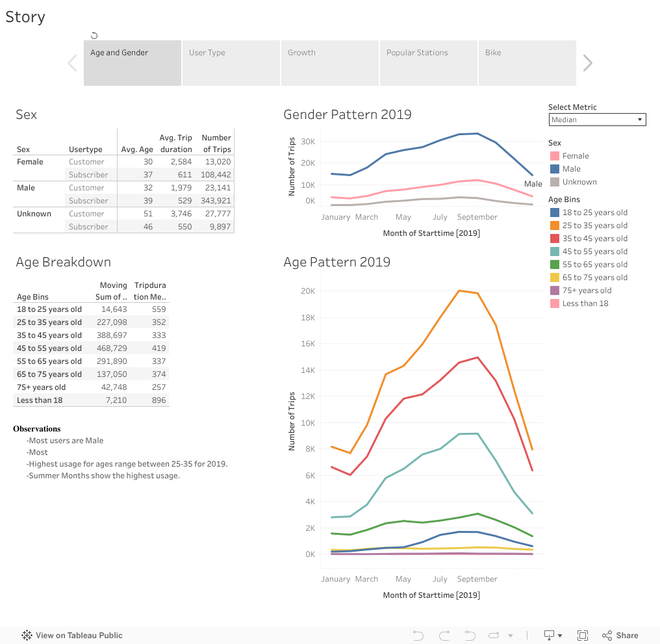The width and height of the screenshot is (660, 644).
Task: Select the Growth story tab
Action: (x=330, y=63)
